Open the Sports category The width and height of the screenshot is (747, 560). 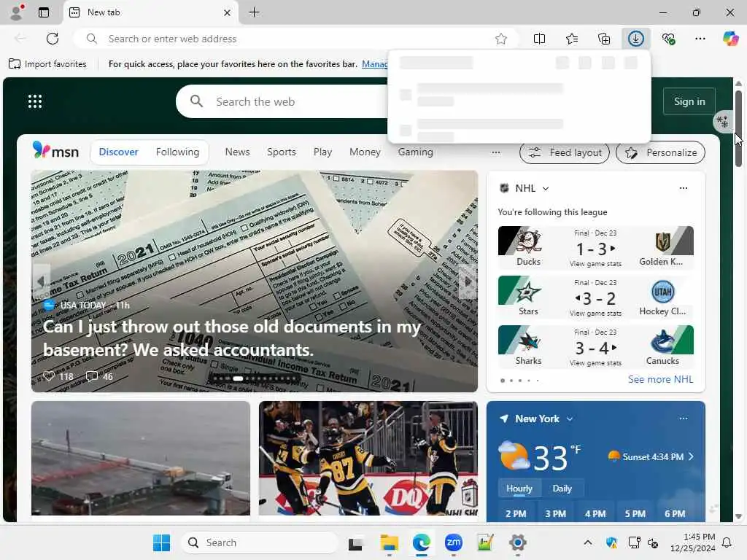[x=281, y=152]
